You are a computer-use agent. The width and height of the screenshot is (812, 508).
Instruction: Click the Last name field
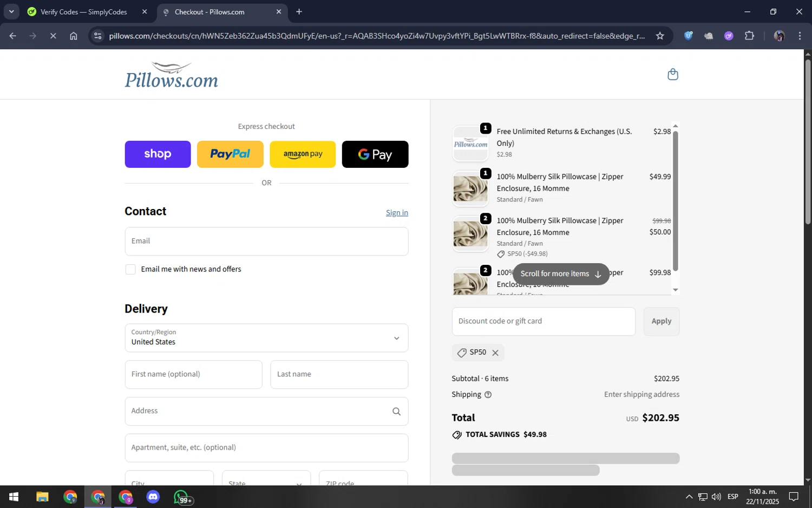(339, 374)
